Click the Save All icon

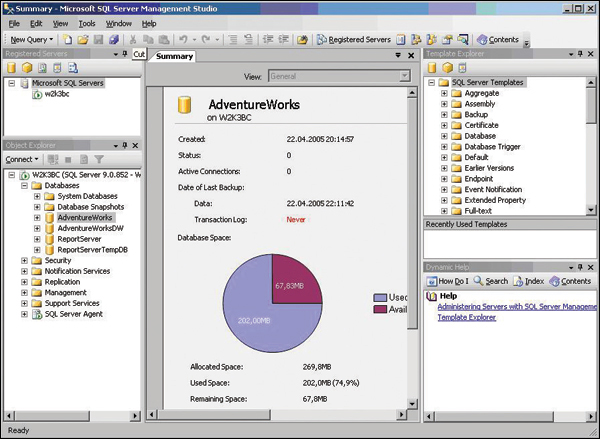[x=114, y=39]
